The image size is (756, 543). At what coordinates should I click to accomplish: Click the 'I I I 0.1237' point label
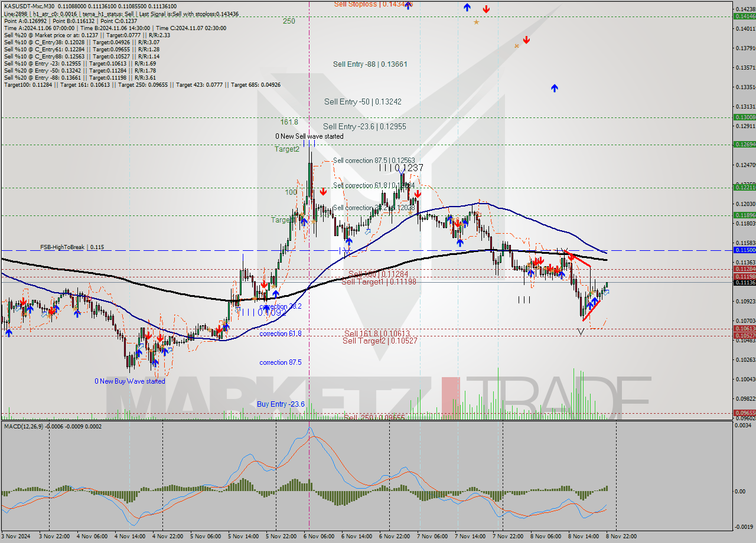pos(402,168)
